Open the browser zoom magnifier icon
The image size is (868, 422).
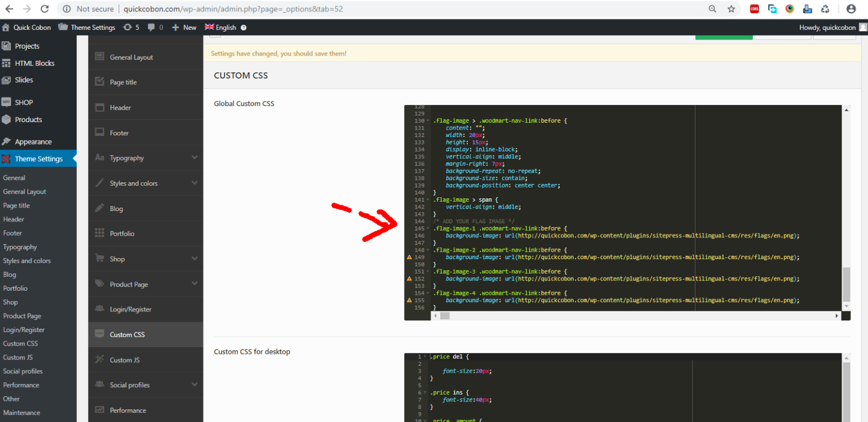713,9
